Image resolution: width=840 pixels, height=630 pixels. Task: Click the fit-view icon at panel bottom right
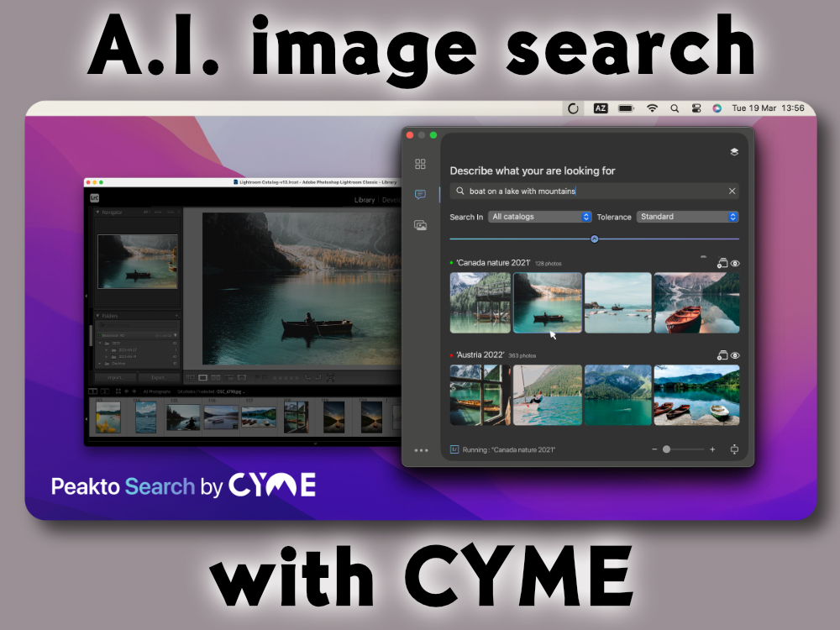pos(734,449)
